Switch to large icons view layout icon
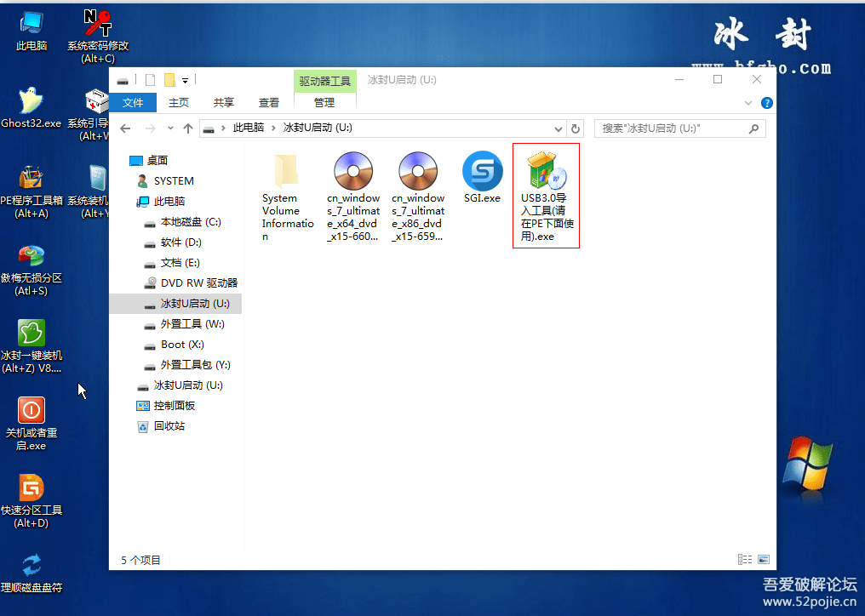865x616 pixels. [x=764, y=560]
